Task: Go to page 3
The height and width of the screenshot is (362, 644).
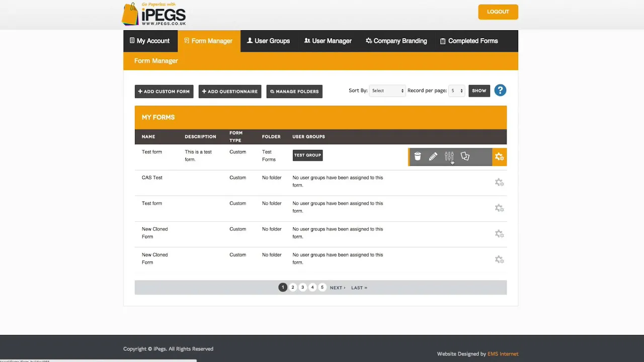Action: pyautogui.click(x=302, y=288)
